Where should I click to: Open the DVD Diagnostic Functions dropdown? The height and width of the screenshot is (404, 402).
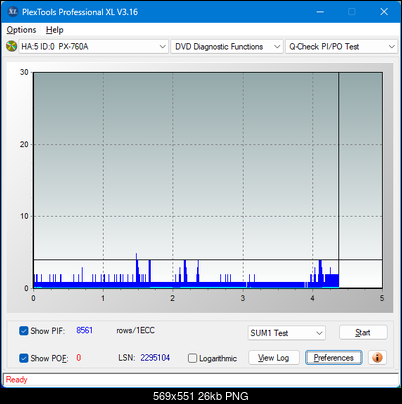(227, 47)
